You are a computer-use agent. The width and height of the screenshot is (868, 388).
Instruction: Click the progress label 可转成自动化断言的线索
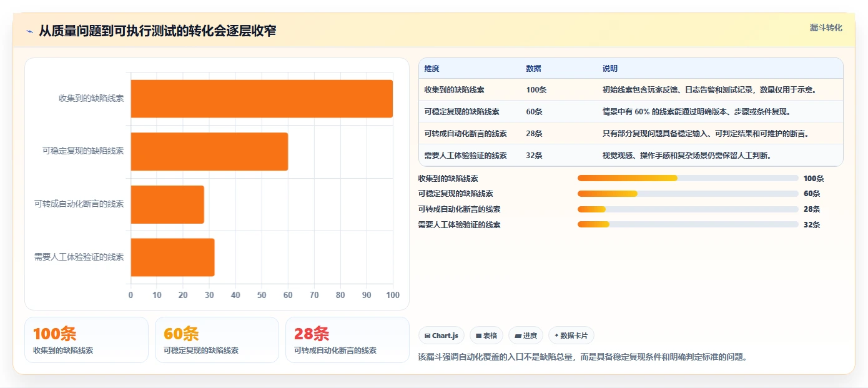pos(460,209)
